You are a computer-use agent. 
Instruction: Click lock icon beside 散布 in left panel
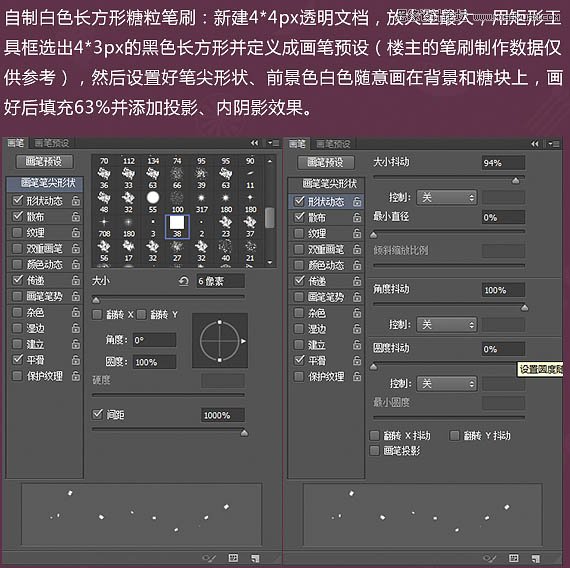[x=76, y=217]
